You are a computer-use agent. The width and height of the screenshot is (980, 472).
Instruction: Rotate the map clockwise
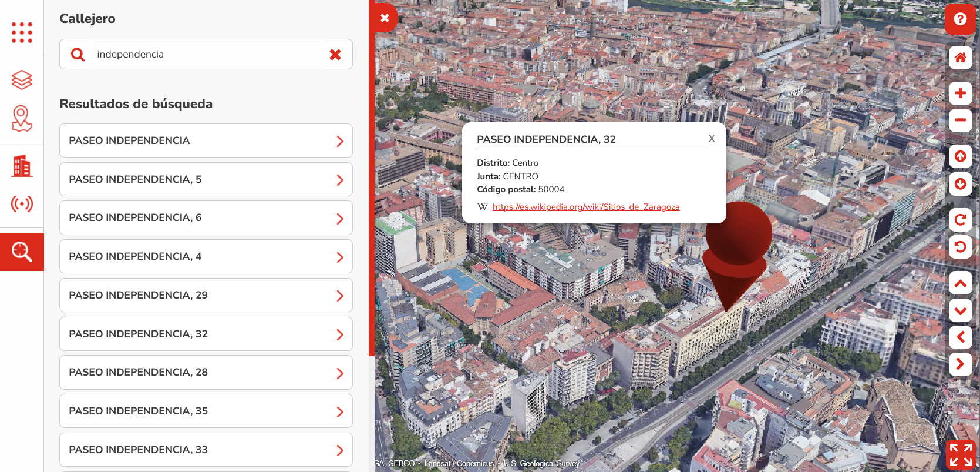tap(960, 220)
